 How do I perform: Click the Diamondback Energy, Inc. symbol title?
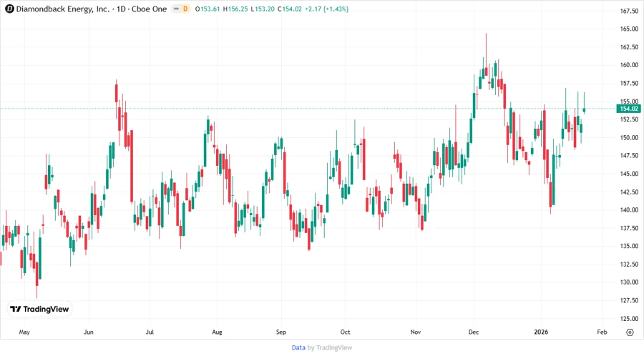(x=63, y=9)
